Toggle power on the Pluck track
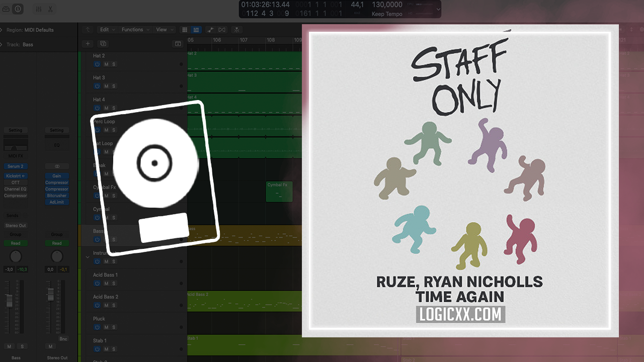Viewport: 644px width, 362px height. click(97, 327)
